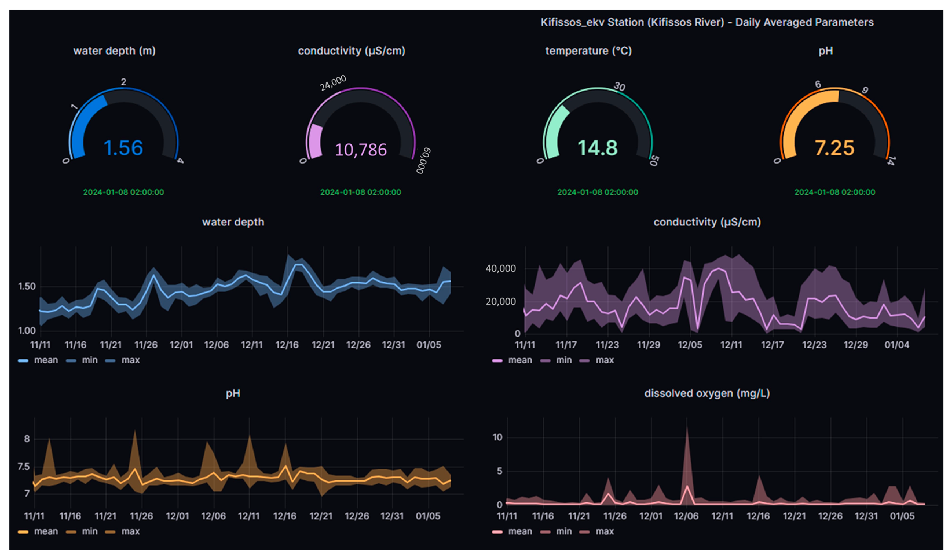This screenshot has width=950, height=560.
Task: Toggle min series in water depth legend
Action: tap(89, 360)
